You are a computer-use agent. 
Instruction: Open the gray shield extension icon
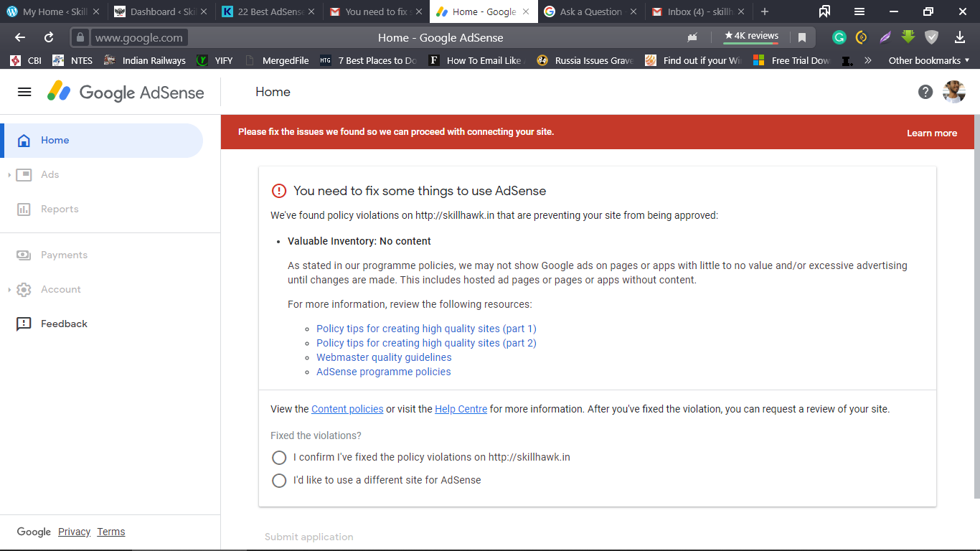931,37
